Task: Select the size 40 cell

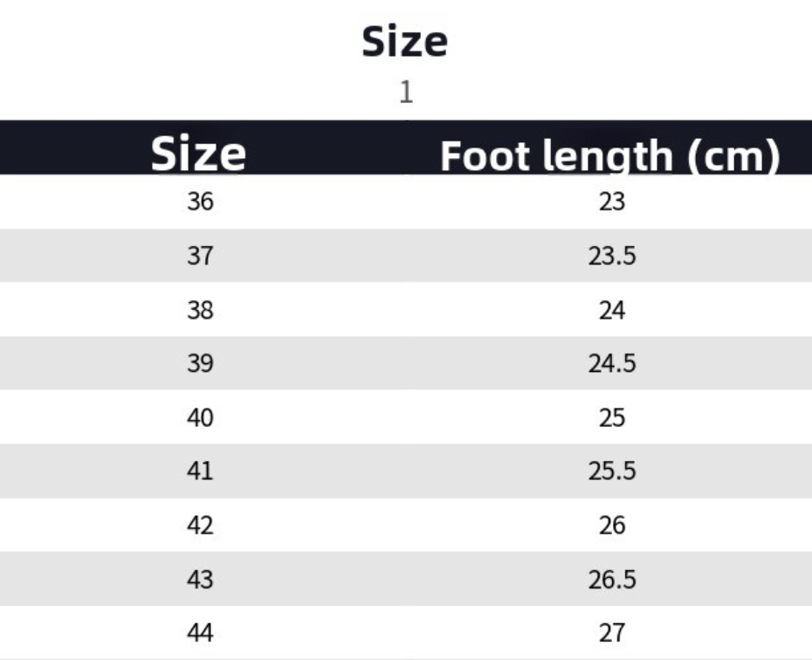Action: click(200, 418)
